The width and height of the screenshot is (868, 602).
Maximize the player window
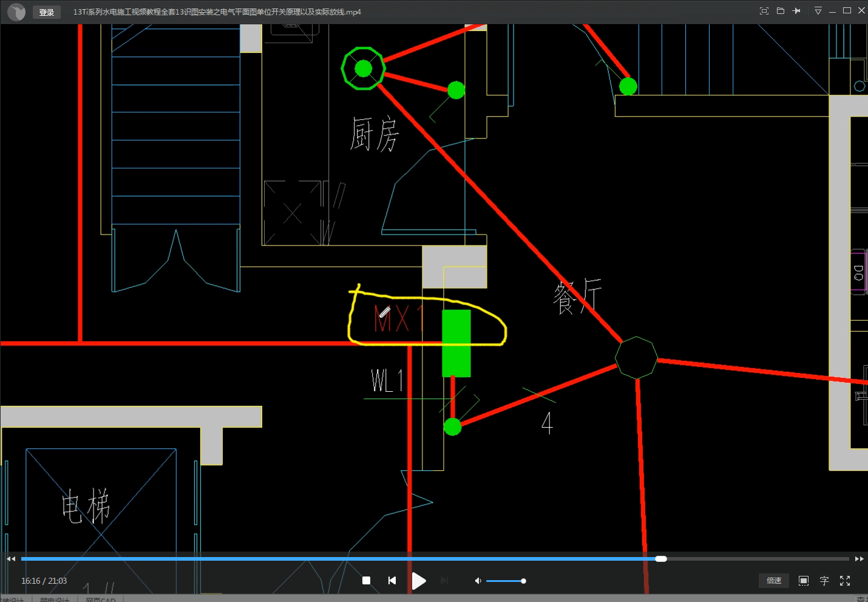(847, 10)
